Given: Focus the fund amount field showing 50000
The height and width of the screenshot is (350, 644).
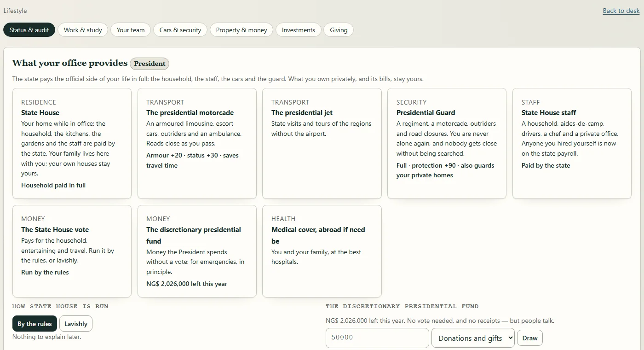Looking at the screenshot, I should pyautogui.click(x=377, y=338).
